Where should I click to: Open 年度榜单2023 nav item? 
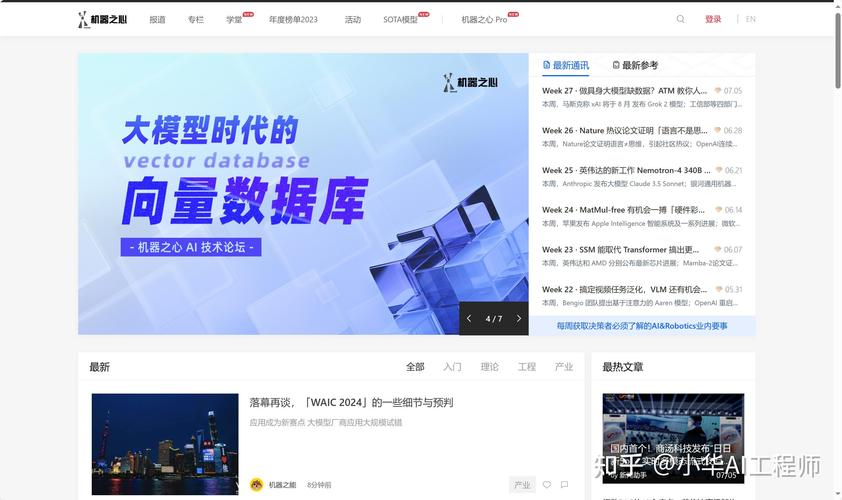[293, 19]
